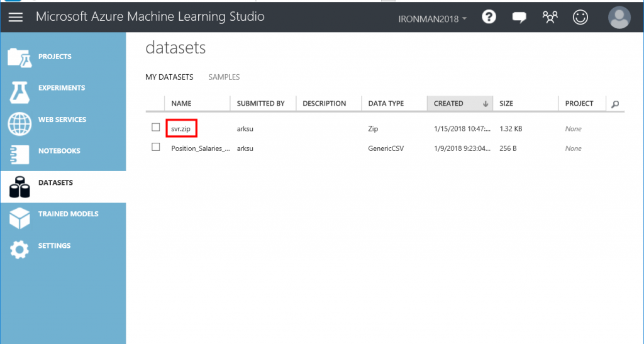The image size is (644, 344).
Task: Click the smiley face feedback icon
Action: [580, 17]
